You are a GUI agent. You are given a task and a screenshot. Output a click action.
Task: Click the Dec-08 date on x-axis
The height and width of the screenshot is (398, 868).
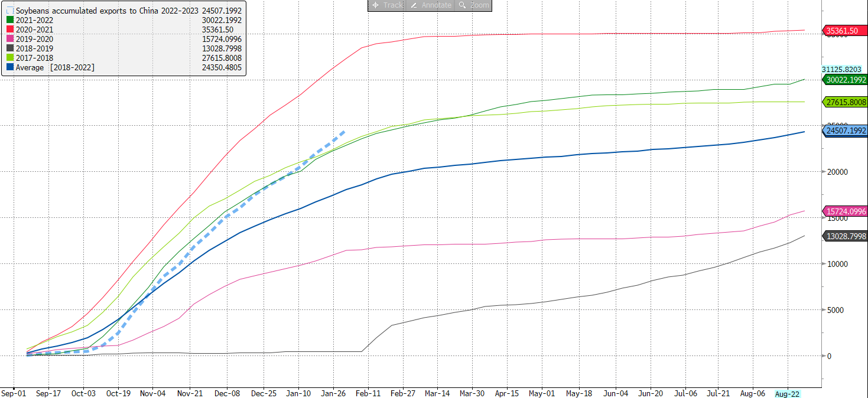227,393
